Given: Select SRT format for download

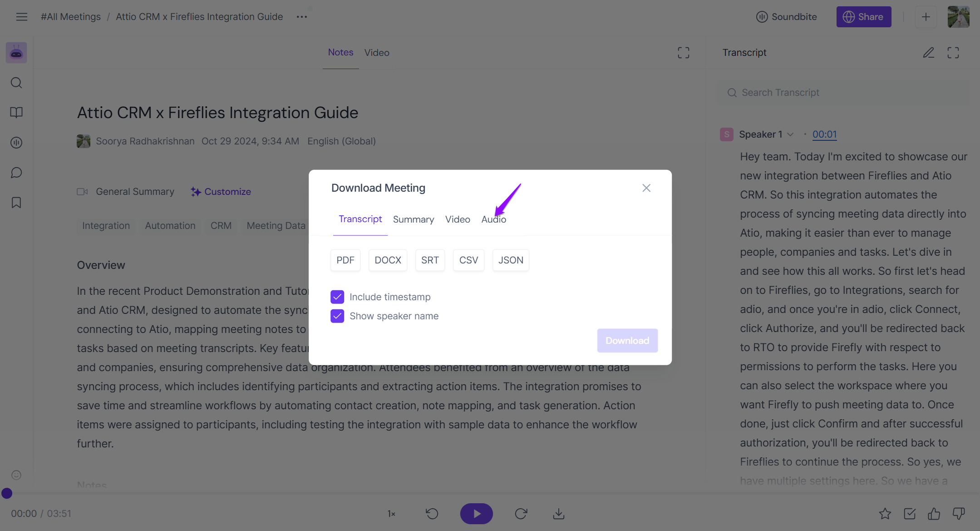Looking at the screenshot, I should (430, 260).
